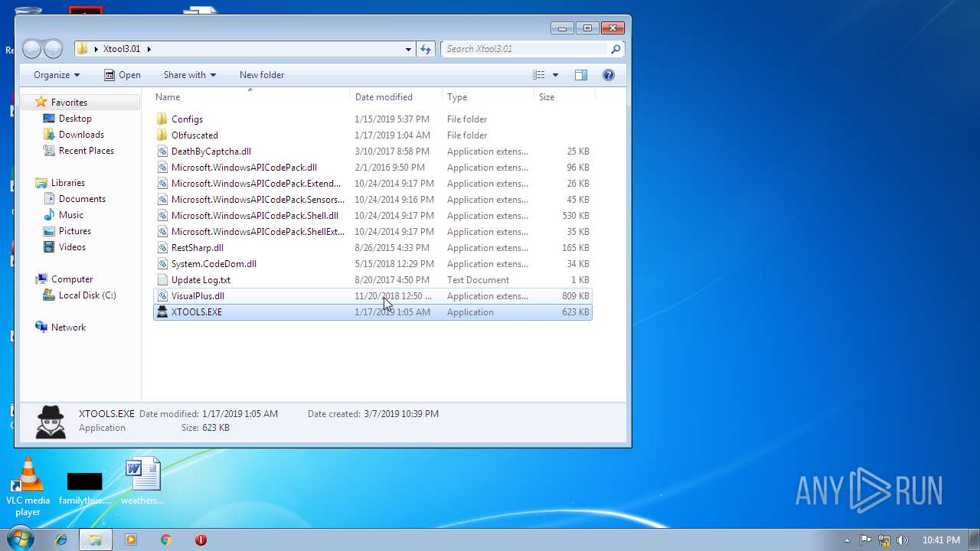
Task: Show hidden system tray icons
Action: click(x=847, y=540)
